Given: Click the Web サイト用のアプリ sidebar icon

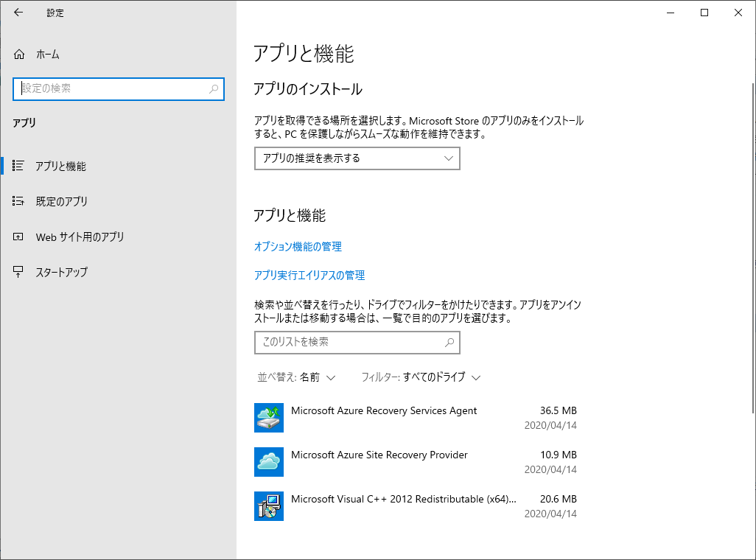Looking at the screenshot, I should click(18, 237).
